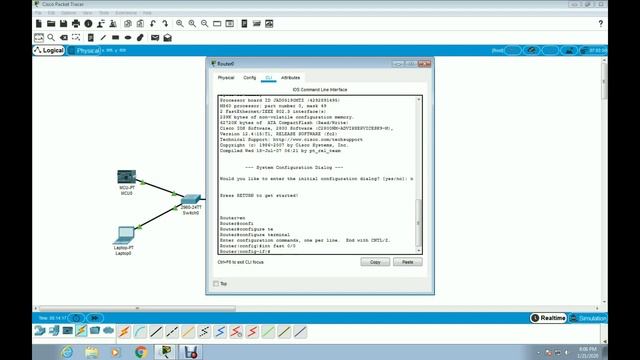Choose the dashed black crossover cable
Viewport: 640px width, 360px height.
pyautogui.click(x=172, y=332)
